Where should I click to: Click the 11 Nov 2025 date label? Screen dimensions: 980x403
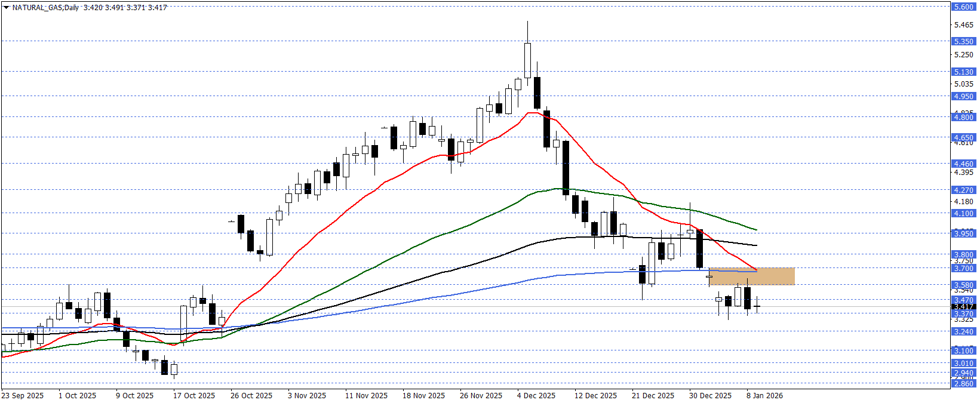click(366, 395)
